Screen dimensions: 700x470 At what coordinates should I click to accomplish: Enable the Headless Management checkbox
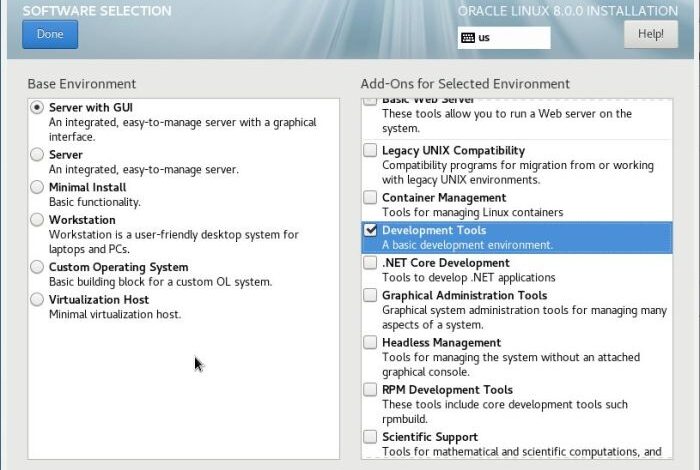[x=370, y=342]
